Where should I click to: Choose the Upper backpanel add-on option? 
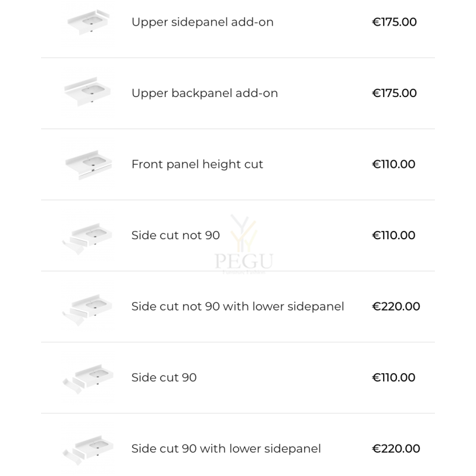pyautogui.click(x=205, y=93)
